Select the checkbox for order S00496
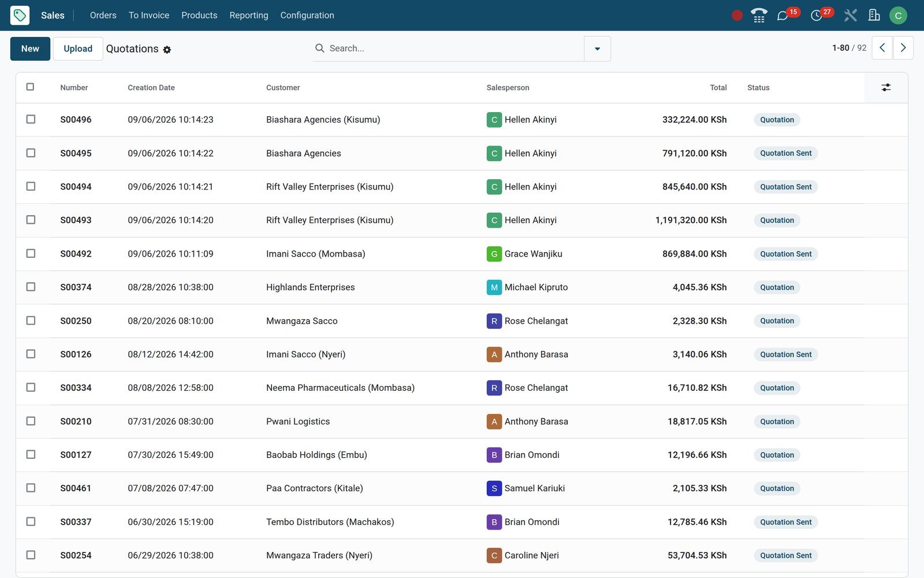 pyautogui.click(x=31, y=119)
